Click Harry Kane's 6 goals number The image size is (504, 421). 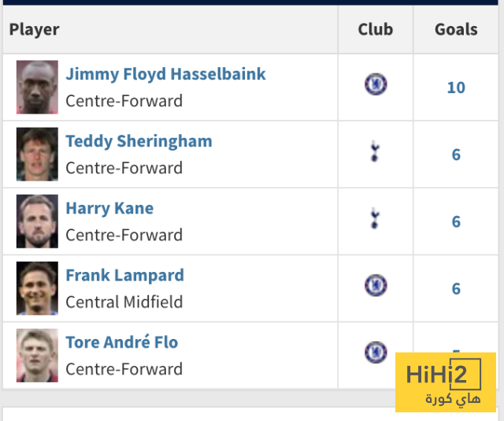point(456,222)
